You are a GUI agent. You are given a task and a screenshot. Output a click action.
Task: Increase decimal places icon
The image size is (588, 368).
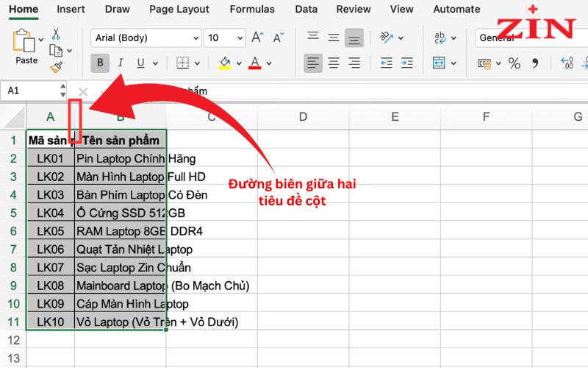[567, 63]
